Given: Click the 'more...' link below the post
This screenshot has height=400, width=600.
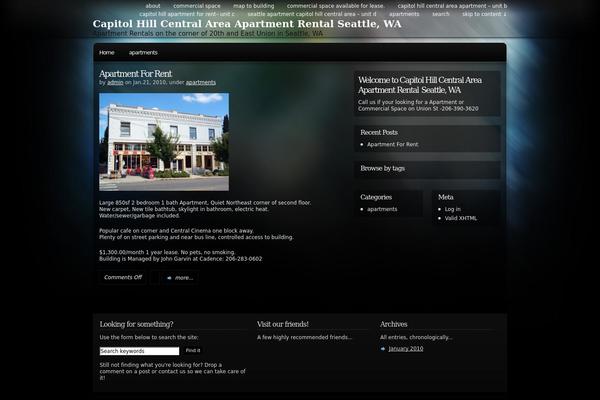Looking at the screenshot, I should click(184, 278).
